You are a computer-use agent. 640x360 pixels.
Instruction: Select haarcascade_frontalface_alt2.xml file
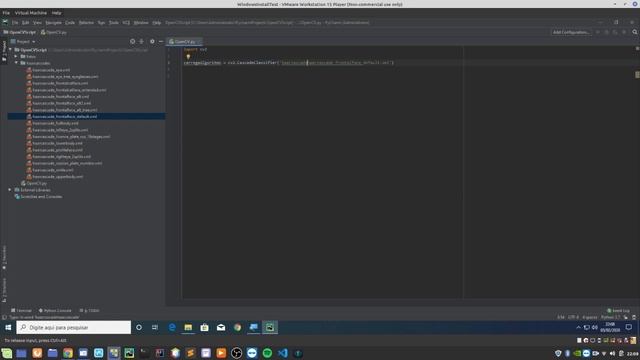(62, 103)
